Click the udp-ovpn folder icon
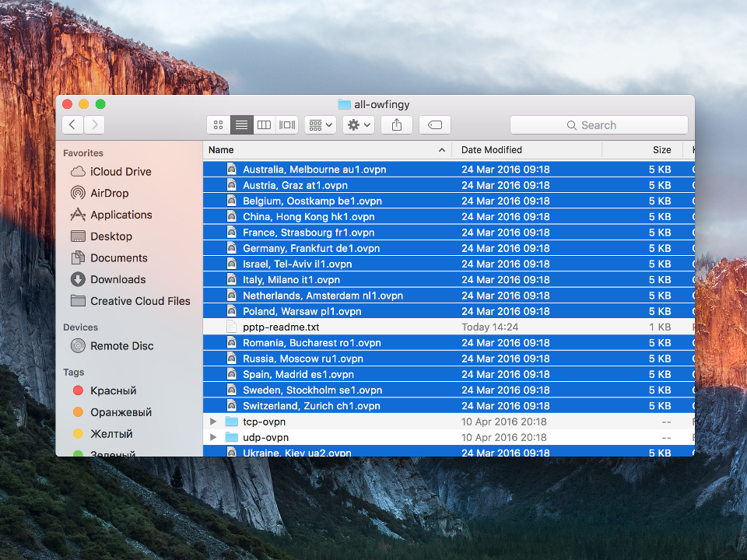Viewport: 747px width, 560px height. [232, 437]
